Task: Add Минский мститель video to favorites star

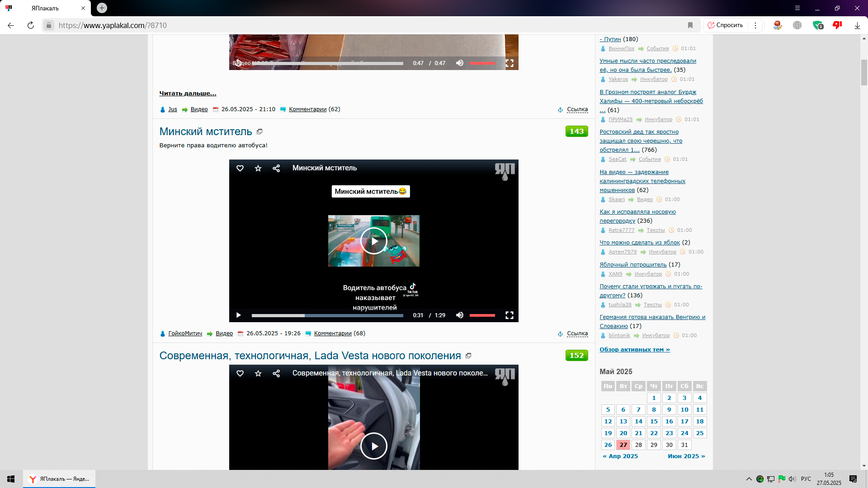Action: tap(258, 168)
